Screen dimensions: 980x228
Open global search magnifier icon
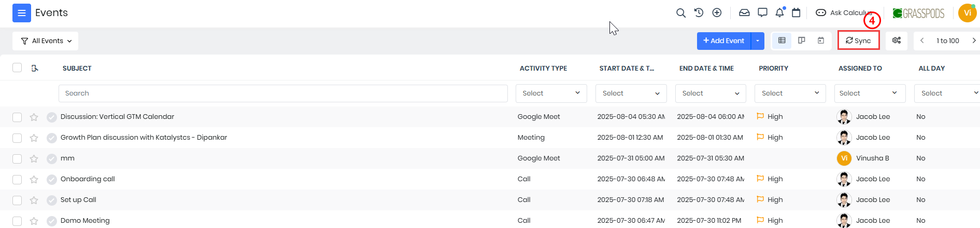click(x=681, y=13)
